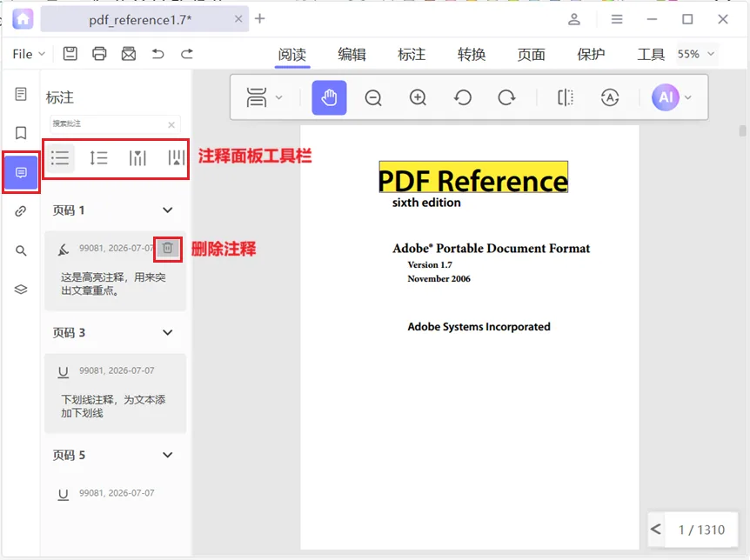This screenshot has width=750, height=560.
Task: Switch to the 阅读 tab
Action: click(292, 55)
